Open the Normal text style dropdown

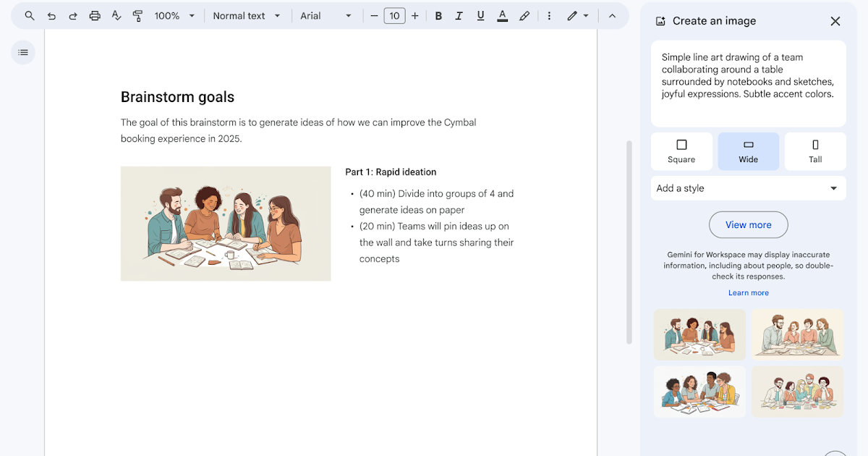(247, 16)
